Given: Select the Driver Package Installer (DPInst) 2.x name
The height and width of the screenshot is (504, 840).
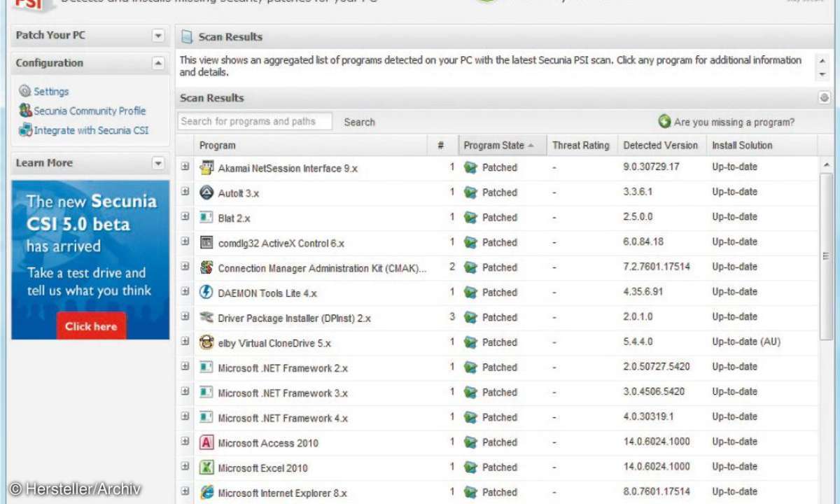Looking at the screenshot, I should click(x=294, y=318).
